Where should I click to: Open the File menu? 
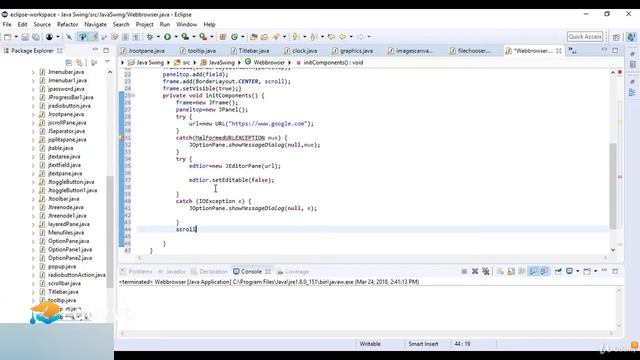(x=7, y=24)
